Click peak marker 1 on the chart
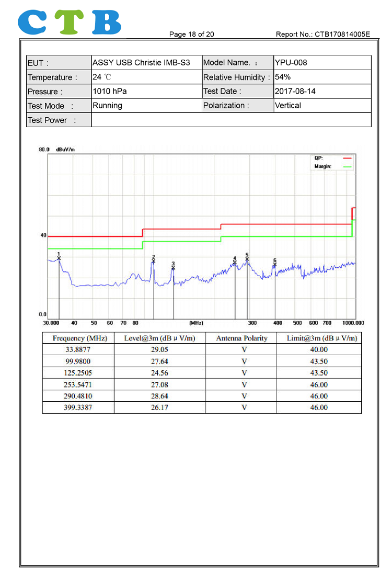The height and width of the screenshot is (578, 392). [59, 258]
